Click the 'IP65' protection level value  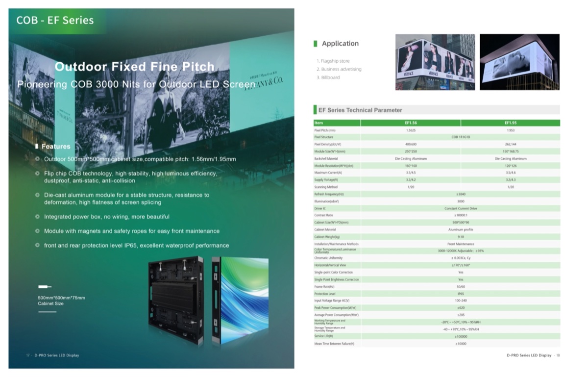pos(461,294)
